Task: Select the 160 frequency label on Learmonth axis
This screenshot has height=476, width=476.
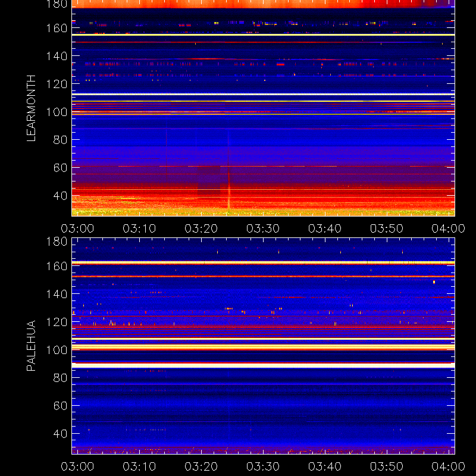Action: [57, 28]
